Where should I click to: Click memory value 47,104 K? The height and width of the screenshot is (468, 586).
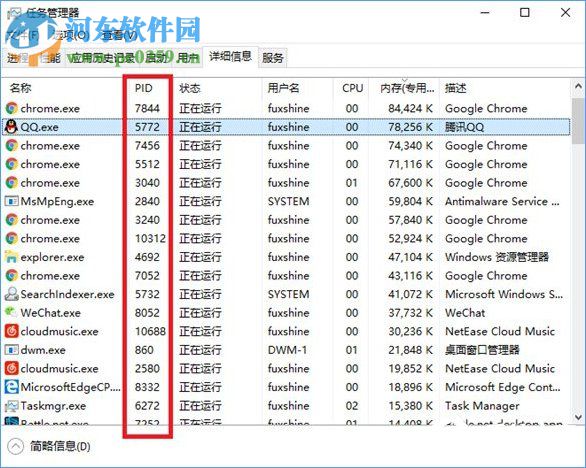(x=410, y=257)
